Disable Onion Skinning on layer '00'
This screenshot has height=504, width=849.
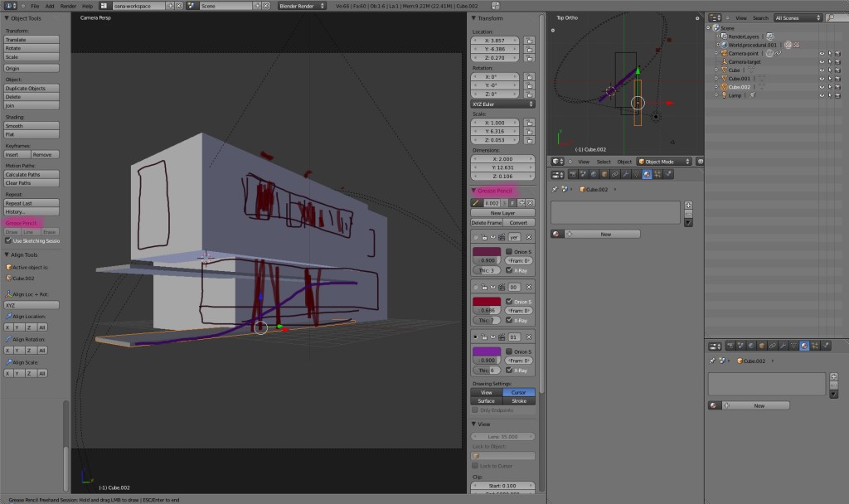click(x=509, y=302)
